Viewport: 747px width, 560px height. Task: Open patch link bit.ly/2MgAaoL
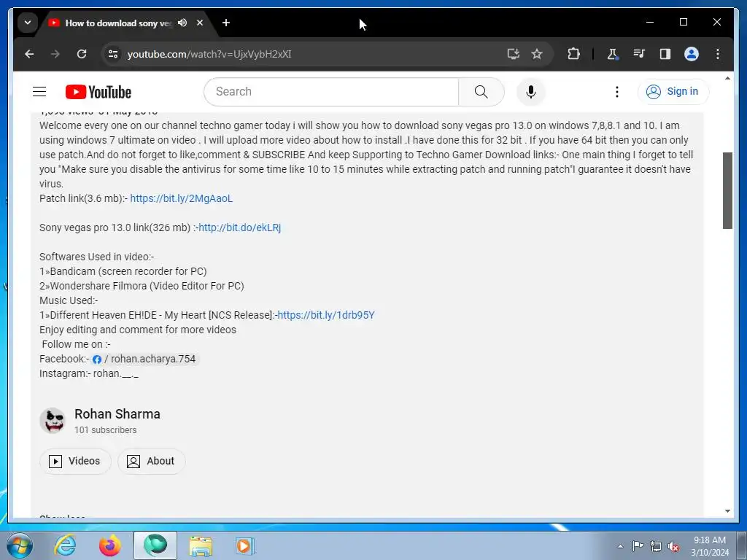pyautogui.click(x=181, y=198)
